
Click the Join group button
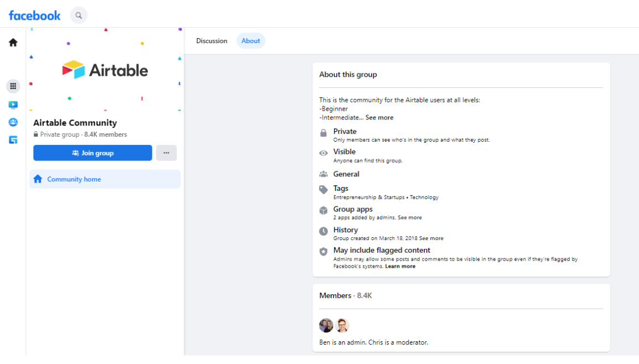click(92, 153)
